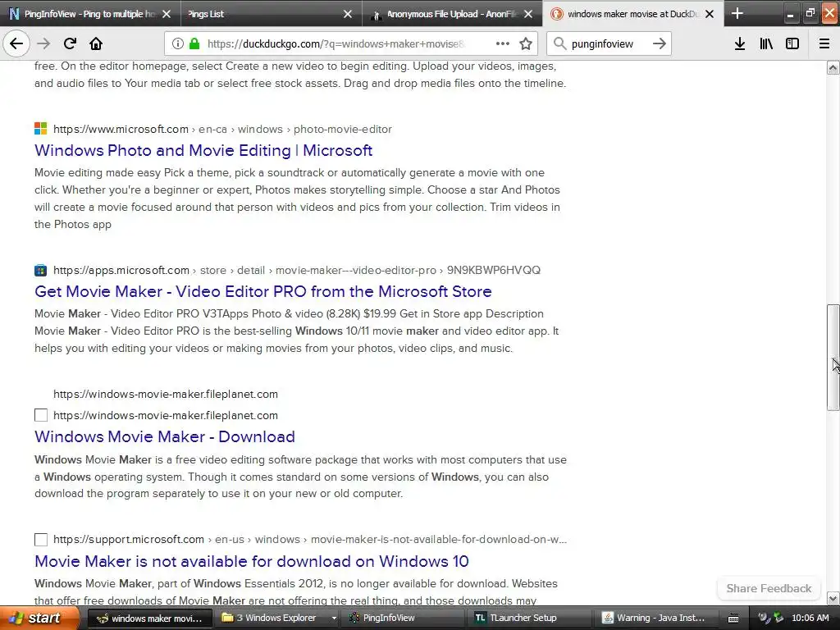Image resolution: width=840 pixels, height=630 pixels.
Task: Click the system clock showing 10:06 AM
Action: [x=810, y=619]
